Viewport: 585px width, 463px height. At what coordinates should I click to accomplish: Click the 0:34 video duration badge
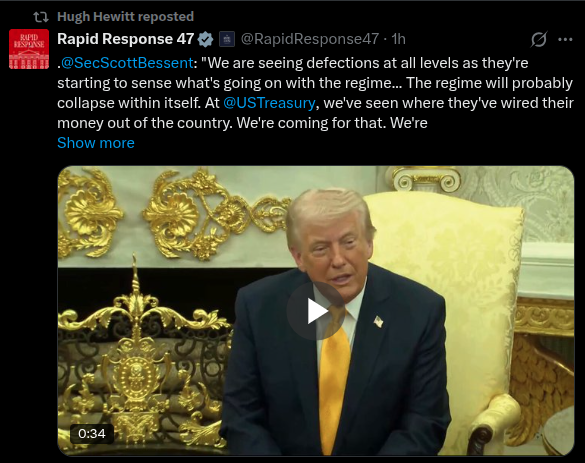[92, 434]
